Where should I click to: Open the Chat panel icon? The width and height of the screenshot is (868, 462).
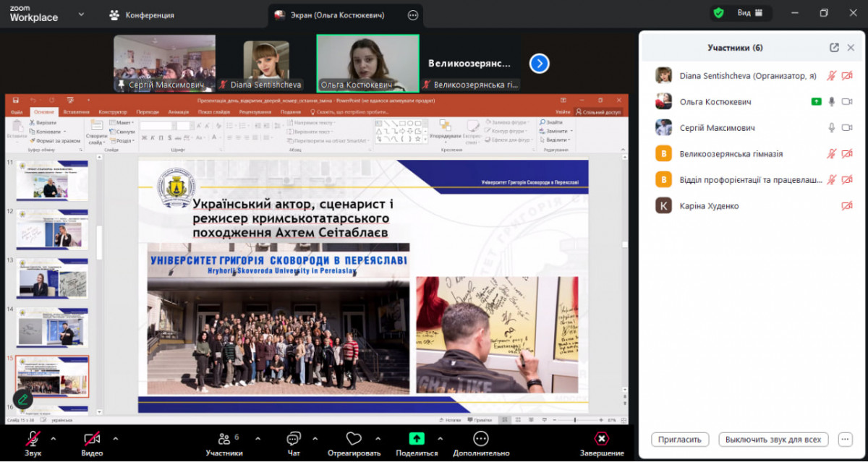tap(293, 439)
